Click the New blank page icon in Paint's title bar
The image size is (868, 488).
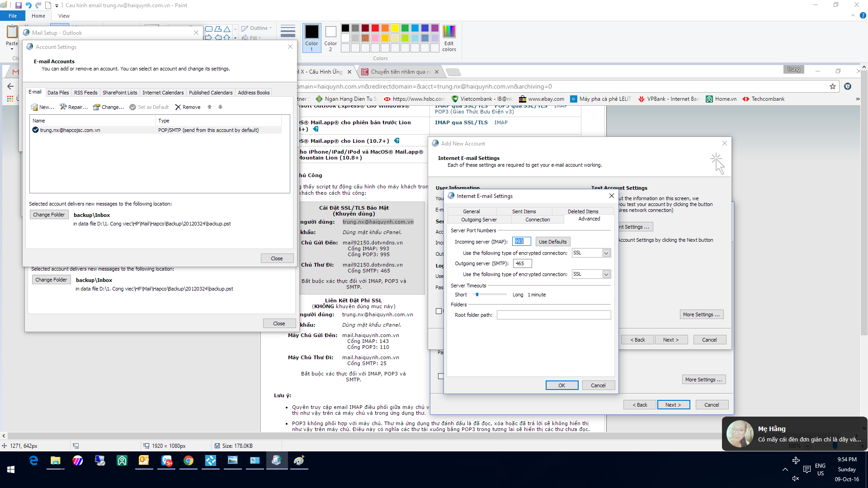48,5
